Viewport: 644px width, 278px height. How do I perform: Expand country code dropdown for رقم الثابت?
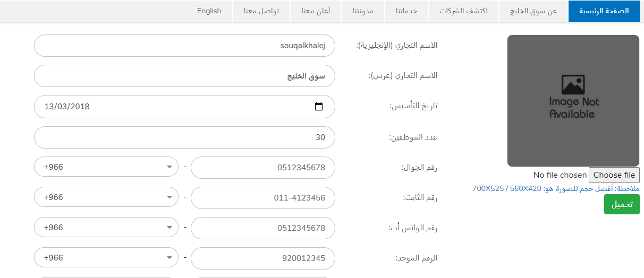[x=106, y=197]
